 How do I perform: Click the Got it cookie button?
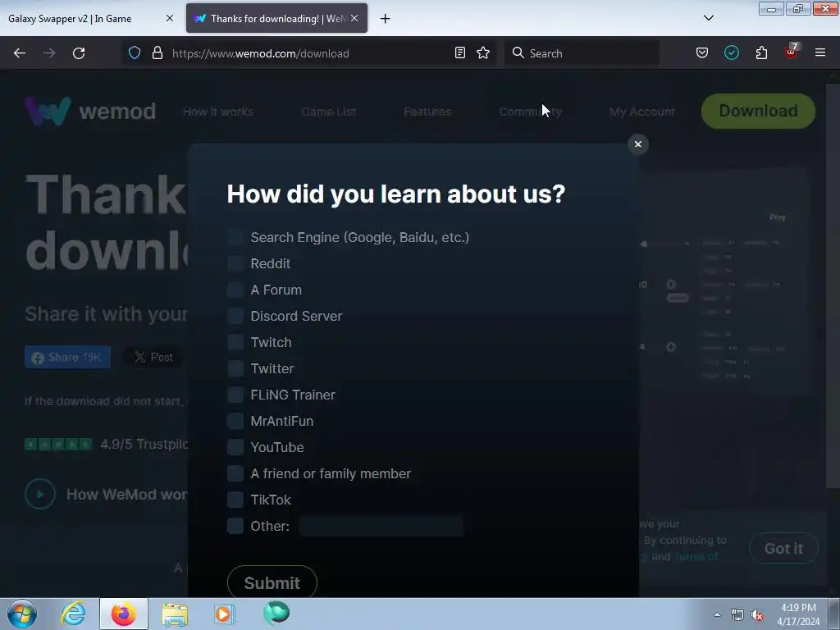coord(783,548)
